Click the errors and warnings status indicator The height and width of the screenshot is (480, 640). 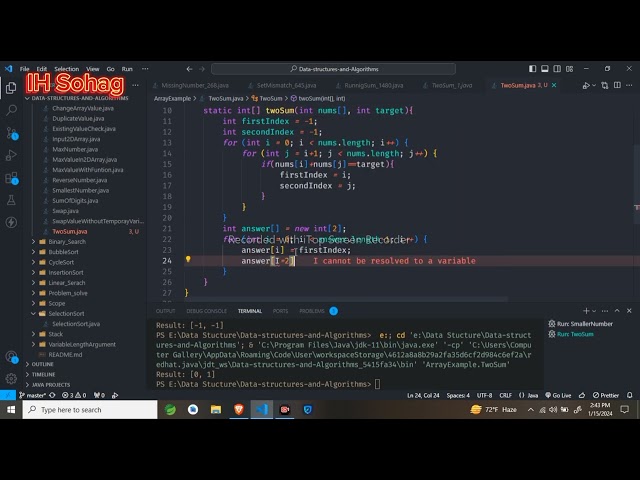point(73,395)
